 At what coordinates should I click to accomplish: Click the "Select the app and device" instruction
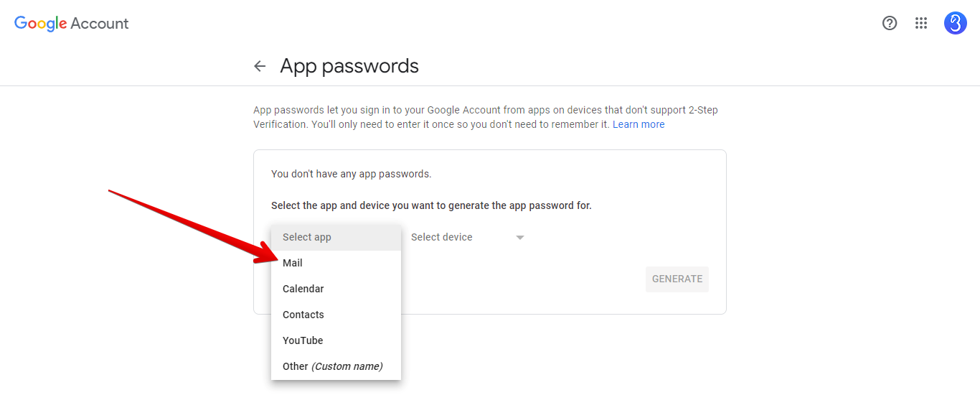431,205
